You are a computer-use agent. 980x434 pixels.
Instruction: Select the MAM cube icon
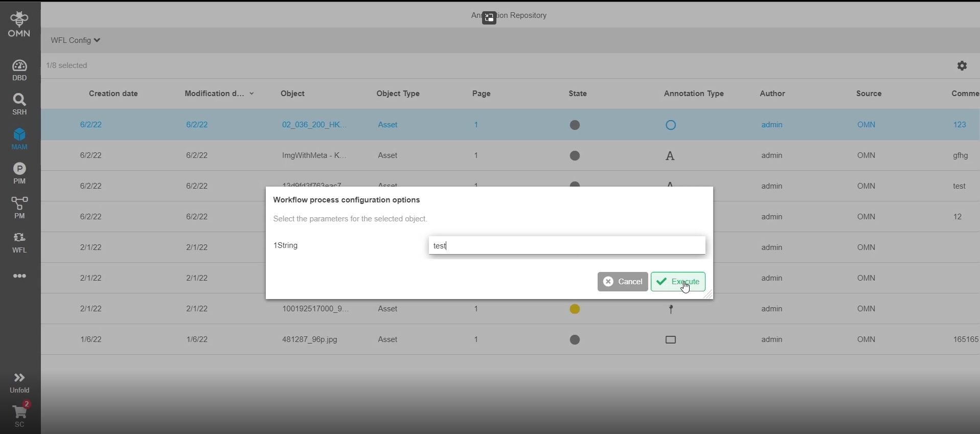pos(19,135)
